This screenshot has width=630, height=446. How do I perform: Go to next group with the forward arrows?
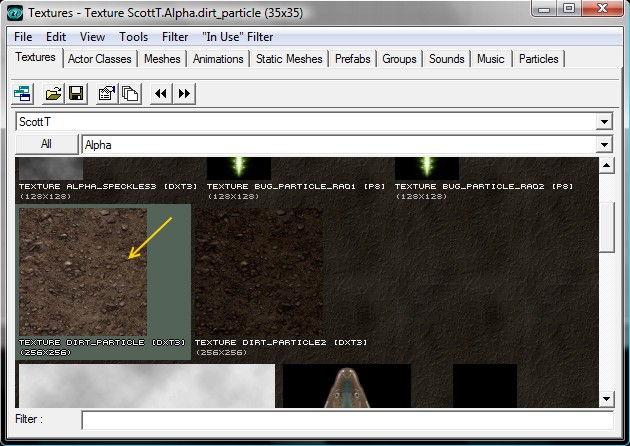point(184,94)
